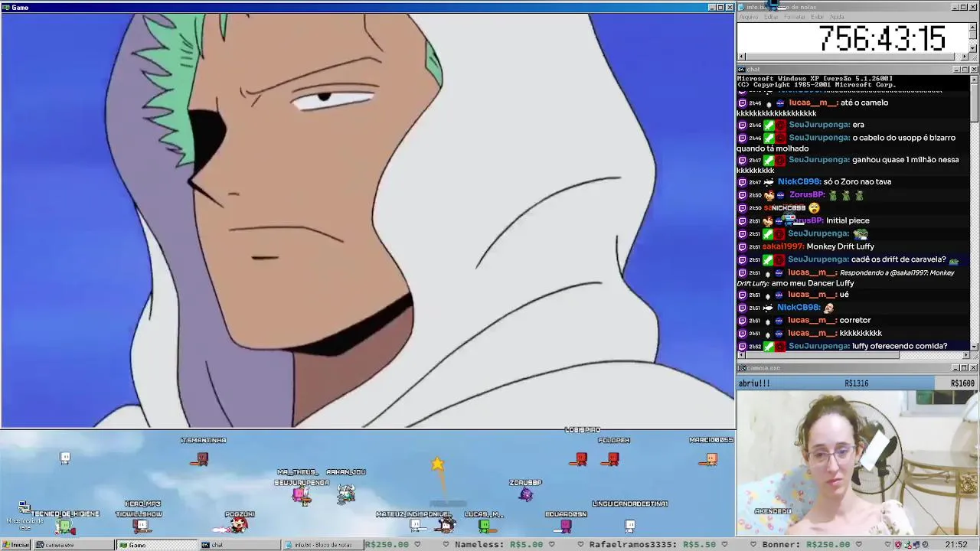Viewport: 980px width, 551px height.
Task: Click username sakai1997 in chat
Action: tap(782, 246)
